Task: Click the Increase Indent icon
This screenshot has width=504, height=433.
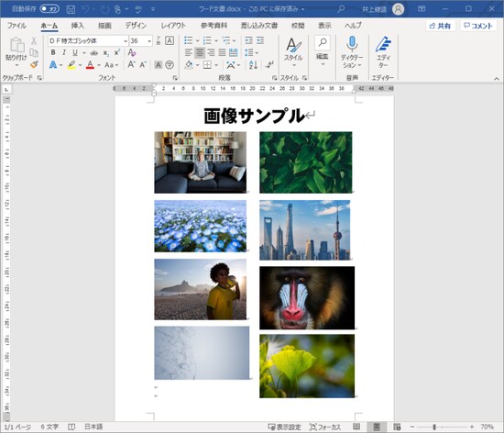Action: click(x=260, y=40)
